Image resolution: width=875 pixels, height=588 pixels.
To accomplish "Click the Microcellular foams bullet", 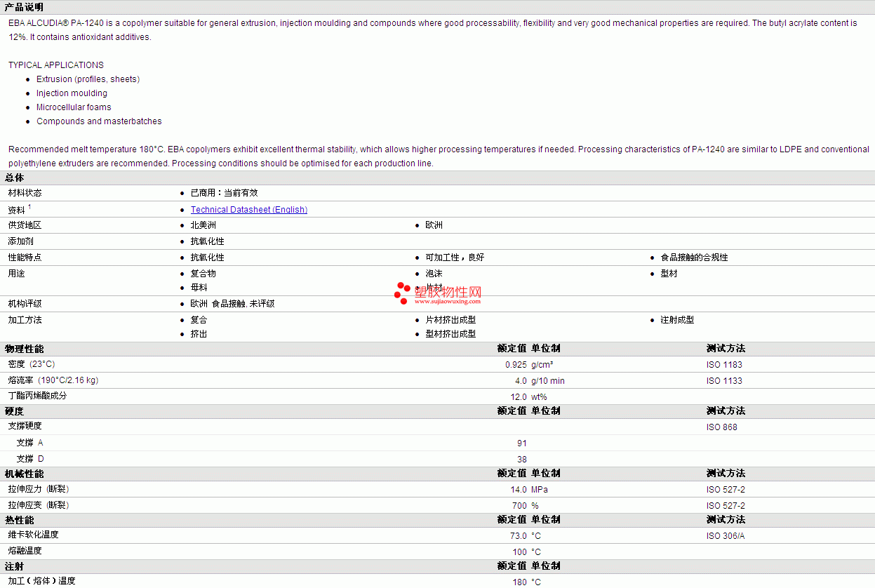I will [74, 107].
